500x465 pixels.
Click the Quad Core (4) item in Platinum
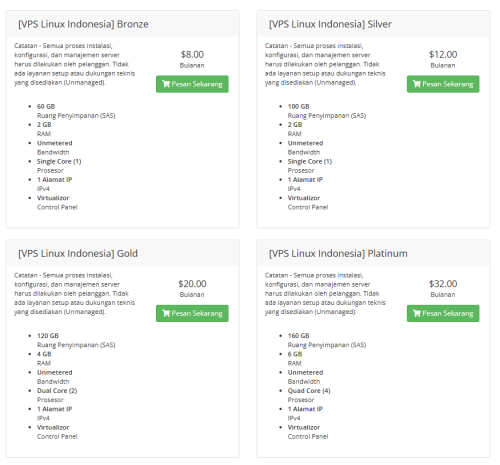pyautogui.click(x=309, y=391)
